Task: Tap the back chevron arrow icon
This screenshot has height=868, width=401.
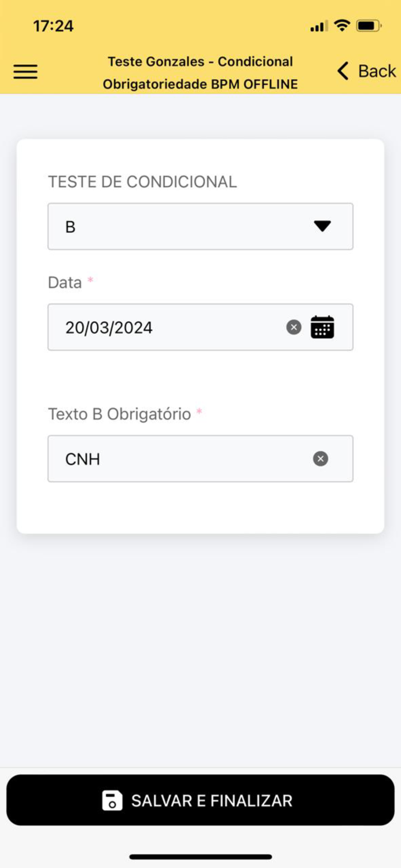Action: click(x=342, y=71)
